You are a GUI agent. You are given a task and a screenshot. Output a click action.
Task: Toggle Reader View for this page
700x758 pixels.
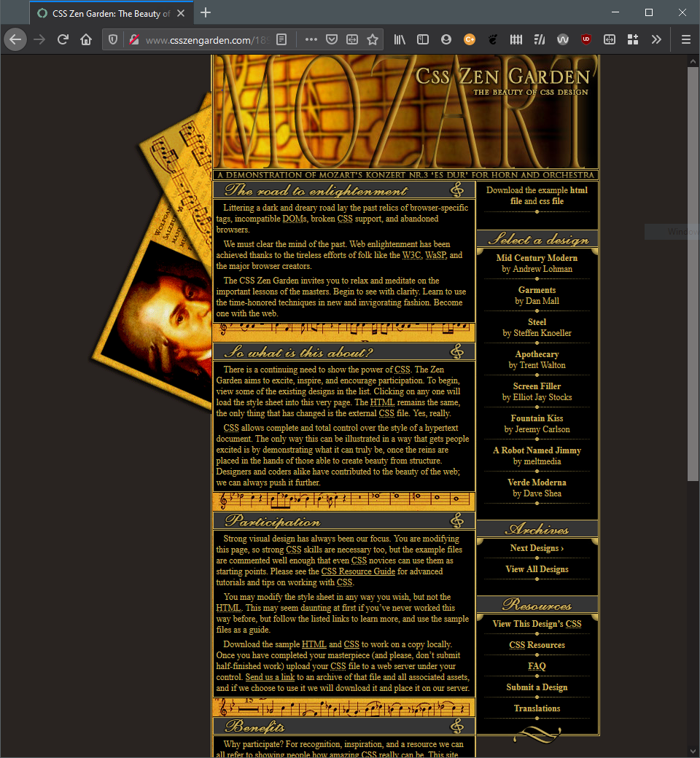click(x=281, y=39)
